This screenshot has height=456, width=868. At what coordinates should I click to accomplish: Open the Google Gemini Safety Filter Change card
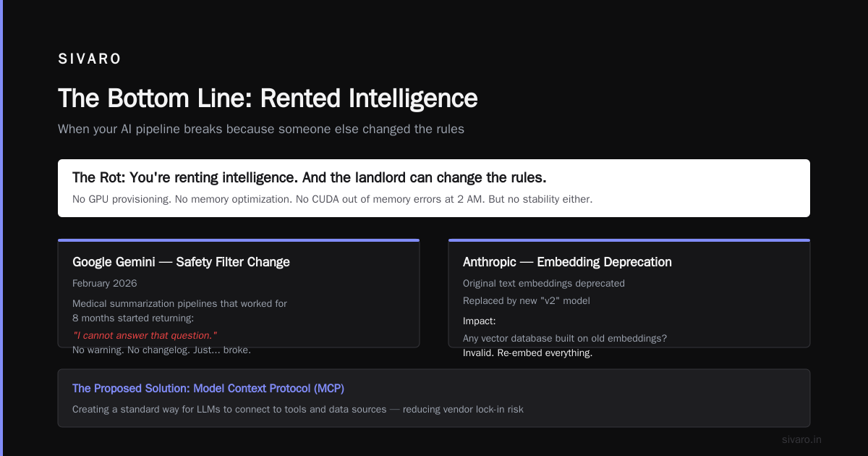pos(239,293)
